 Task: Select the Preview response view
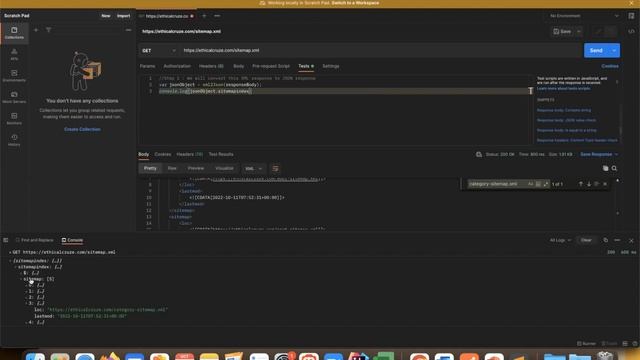(196, 168)
